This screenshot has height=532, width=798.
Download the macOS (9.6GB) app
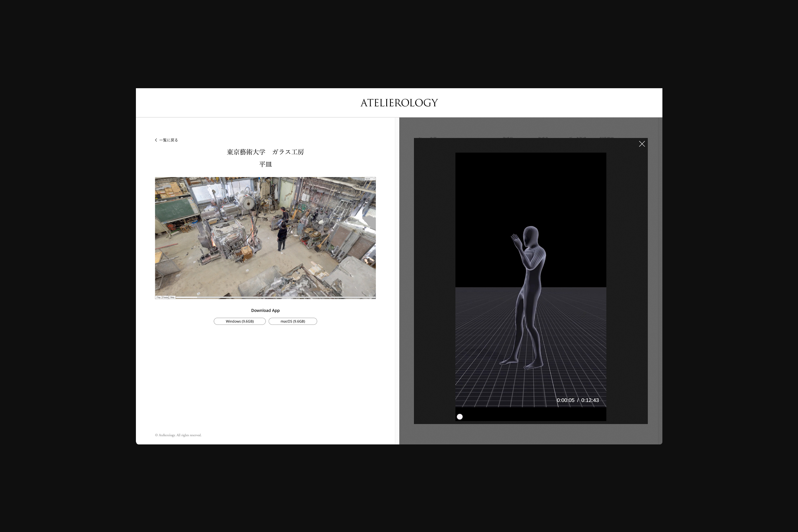point(293,321)
